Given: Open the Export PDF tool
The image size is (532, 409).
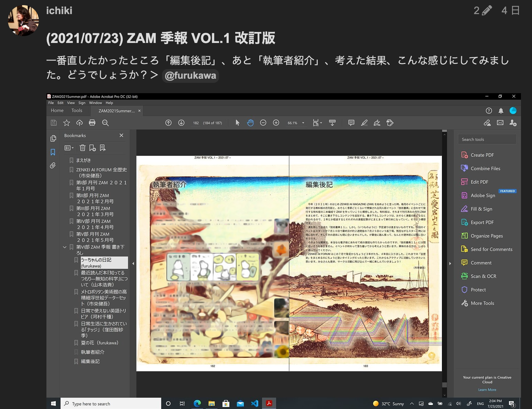Looking at the screenshot, I should [x=482, y=222].
